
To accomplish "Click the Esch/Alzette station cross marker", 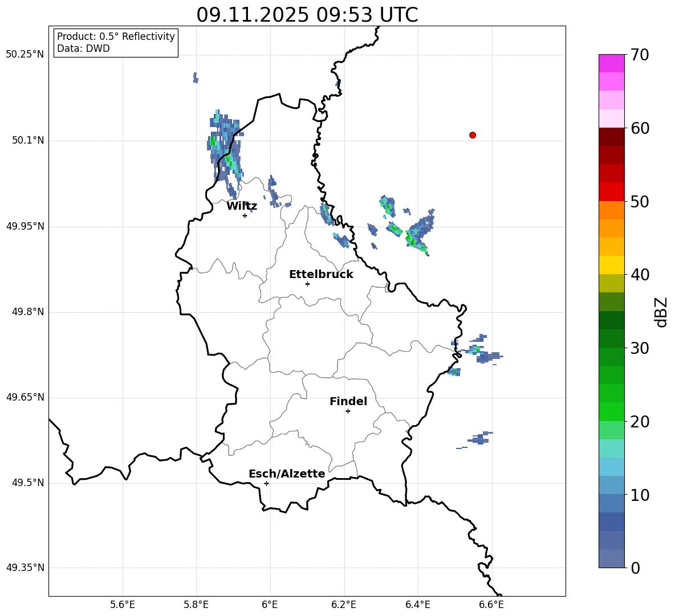I will click(x=266, y=483).
